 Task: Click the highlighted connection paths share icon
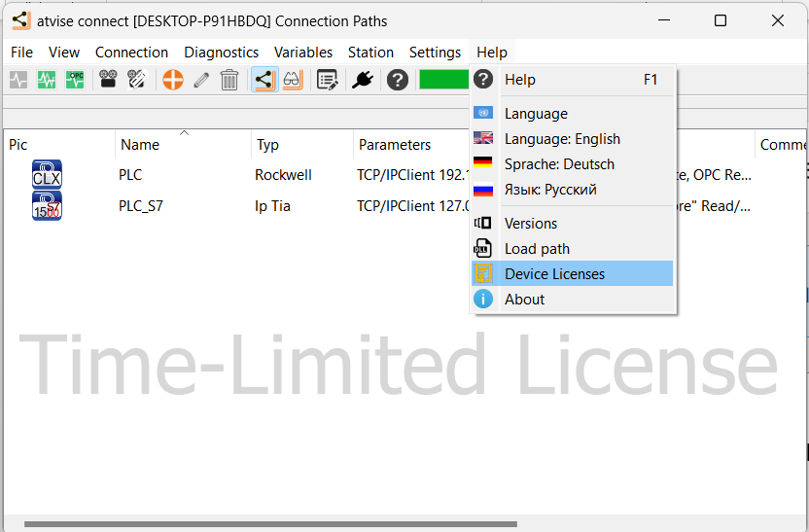[264, 80]
